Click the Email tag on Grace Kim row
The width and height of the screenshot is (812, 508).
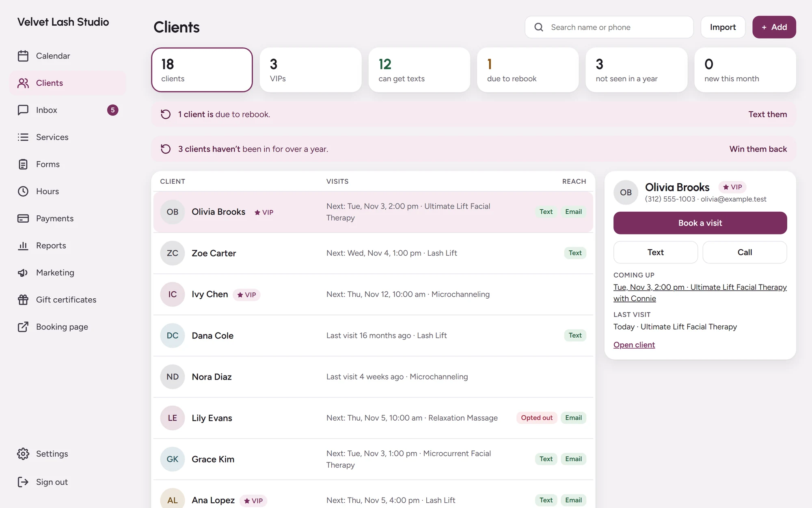[573, 459]
